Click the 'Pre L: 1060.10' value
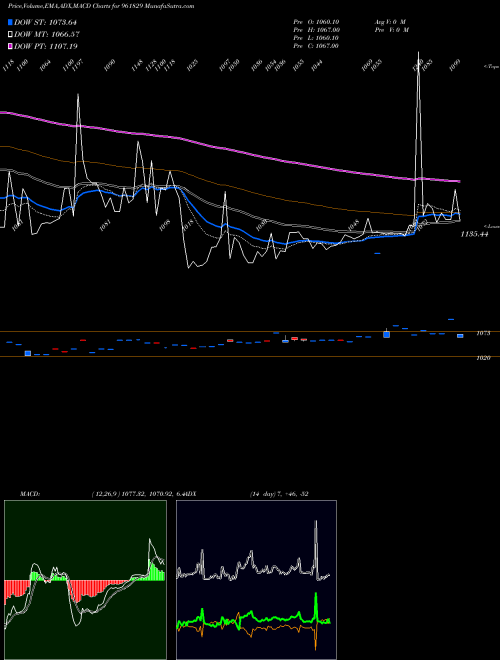The width and height of the screenshot is (500, 660). tap(316, 38)
